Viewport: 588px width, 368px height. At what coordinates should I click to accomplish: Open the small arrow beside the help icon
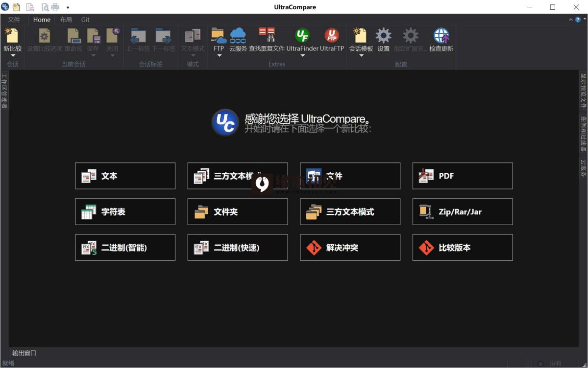(x=585, y=20)
